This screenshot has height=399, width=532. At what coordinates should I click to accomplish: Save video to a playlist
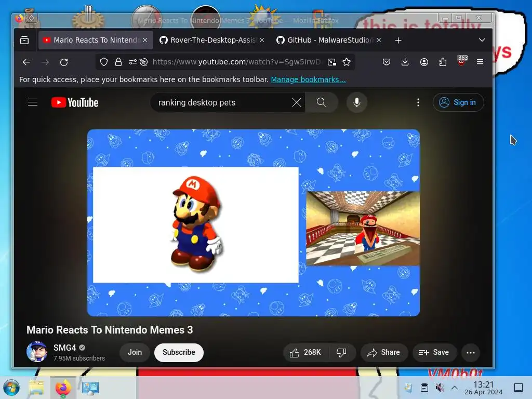pyautogui.click(x=434, y=353)
